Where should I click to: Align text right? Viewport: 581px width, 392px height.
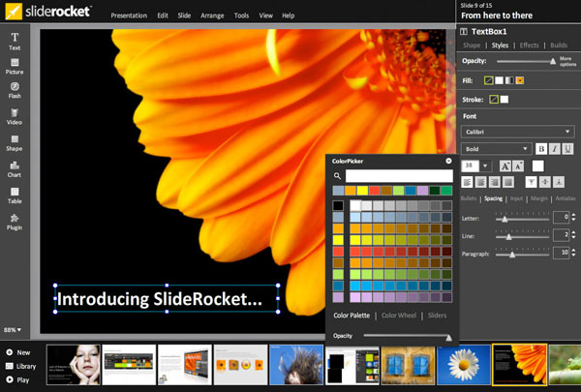tap(494, 182)
